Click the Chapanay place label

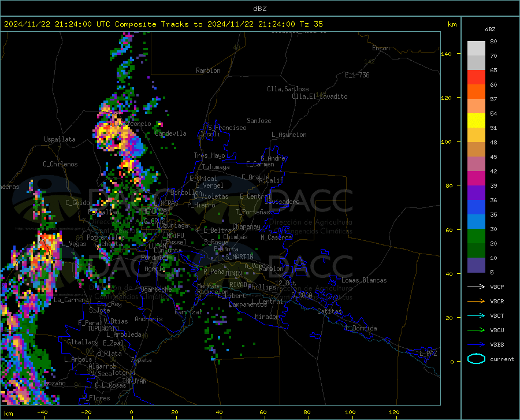[246, 226]
